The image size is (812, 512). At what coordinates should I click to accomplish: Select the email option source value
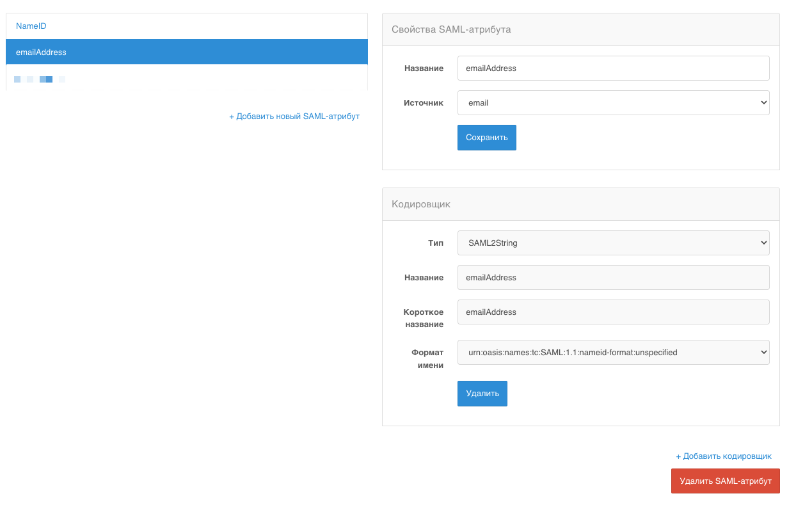pos(613,102)
